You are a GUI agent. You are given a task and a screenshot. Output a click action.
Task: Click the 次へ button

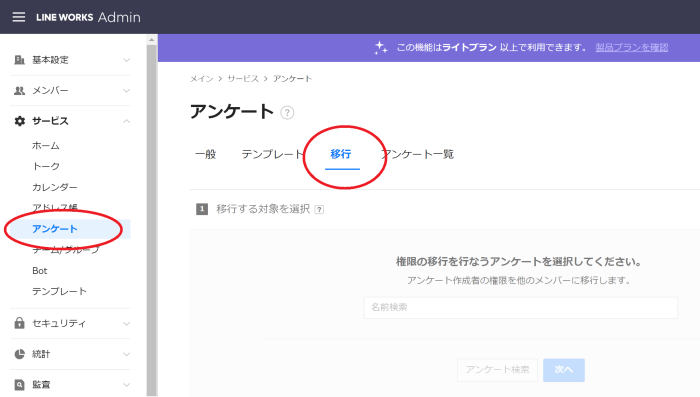(564, 370)
